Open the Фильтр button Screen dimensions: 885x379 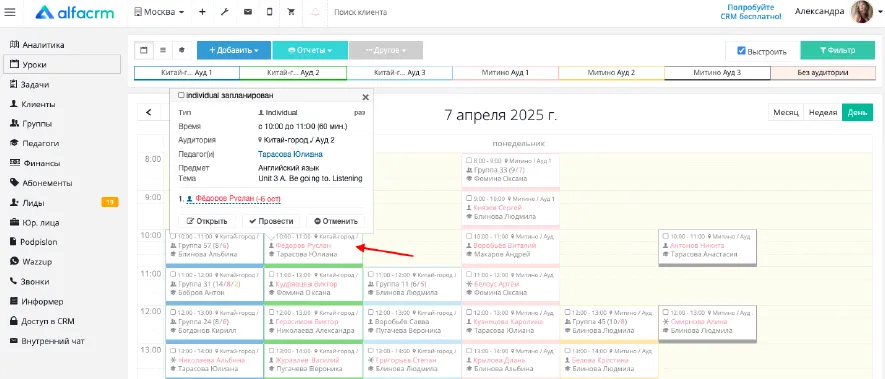pyautogui.click(x=837, y=50)
